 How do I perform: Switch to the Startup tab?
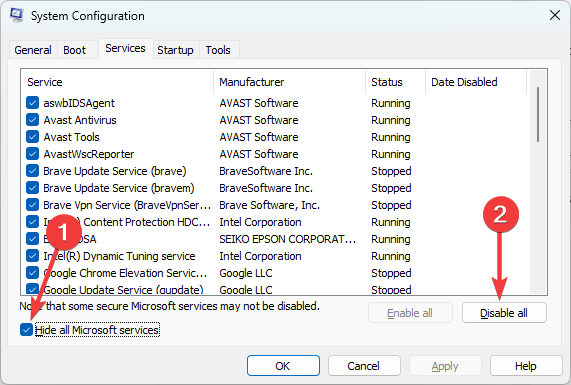(x=175, y=50)
